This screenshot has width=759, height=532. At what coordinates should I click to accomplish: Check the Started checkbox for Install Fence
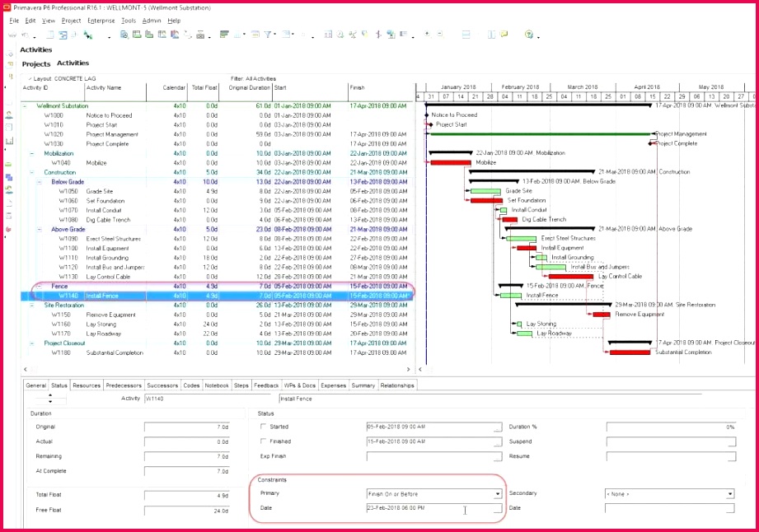click(x=264, y=427)
